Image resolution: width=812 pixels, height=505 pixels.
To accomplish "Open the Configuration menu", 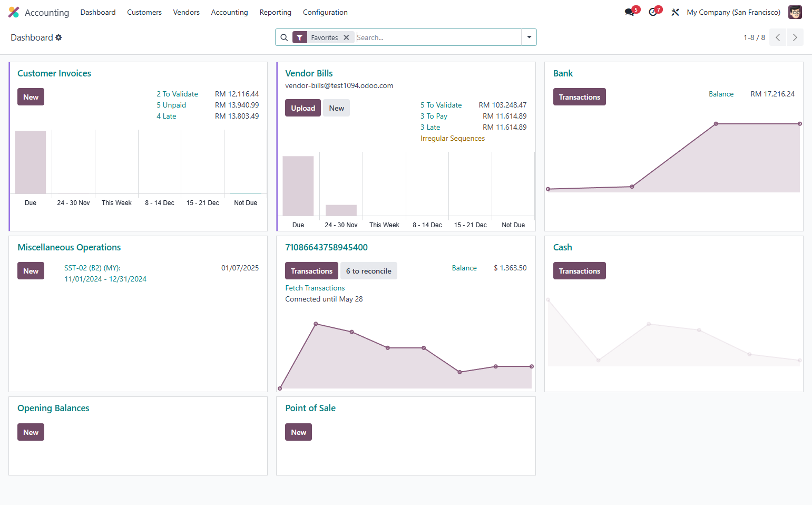I will tap(325, 12).
